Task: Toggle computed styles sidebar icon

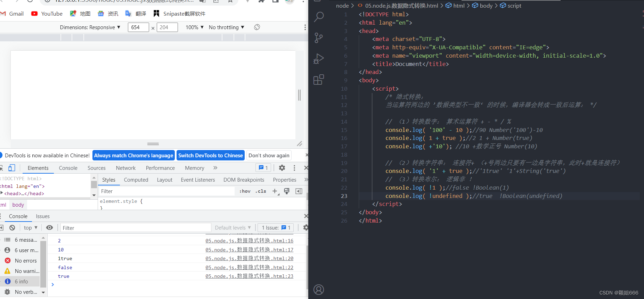Action: (299, 191)
